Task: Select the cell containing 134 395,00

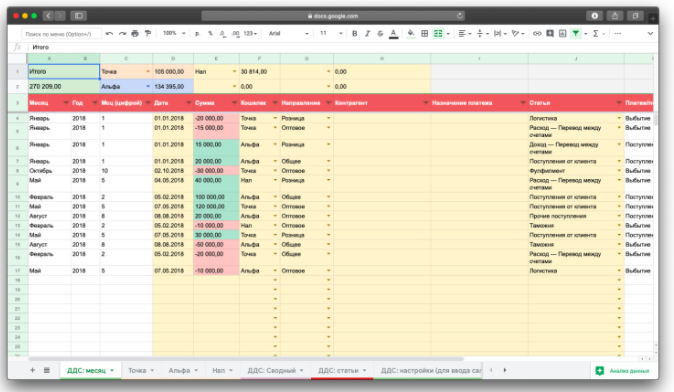Action: (173, 86)
